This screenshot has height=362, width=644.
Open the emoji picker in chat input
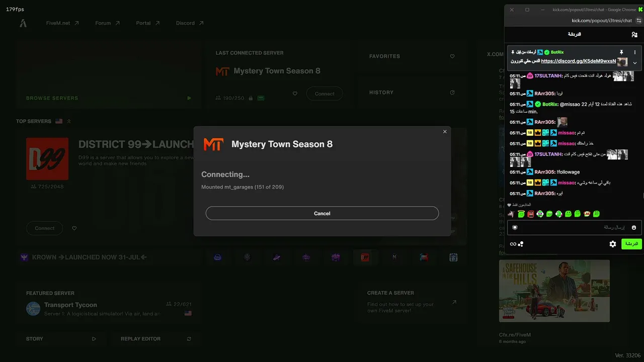click(x=634, y=228)
